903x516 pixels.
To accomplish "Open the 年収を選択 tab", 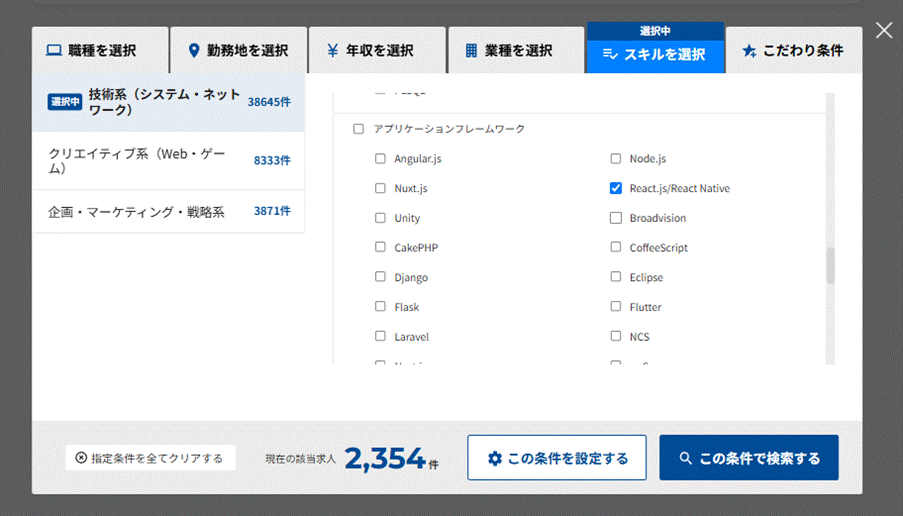I will 369,50.
